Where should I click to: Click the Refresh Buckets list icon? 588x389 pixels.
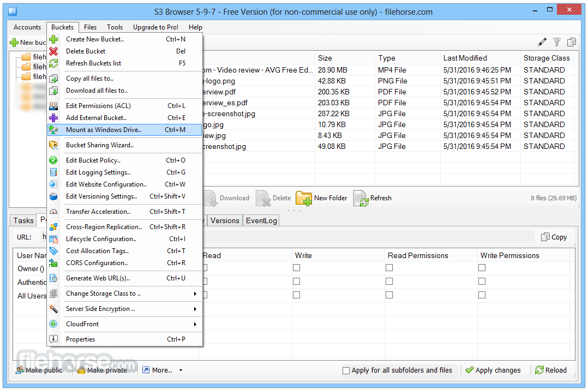(x=53, y=63)
